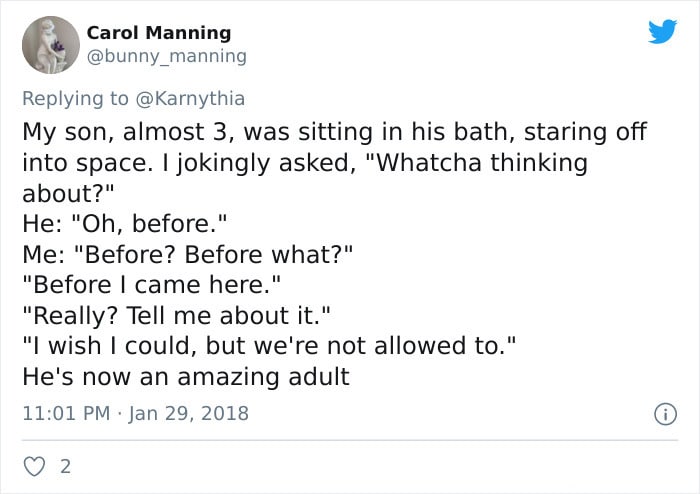This screenshot has height=494, width=700.
Task: Open the Jan 29, 2018 date link
Action: [192, 412]
